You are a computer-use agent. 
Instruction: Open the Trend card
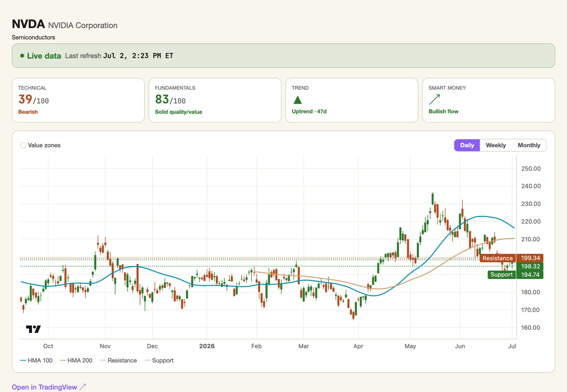tap(352, 100)
